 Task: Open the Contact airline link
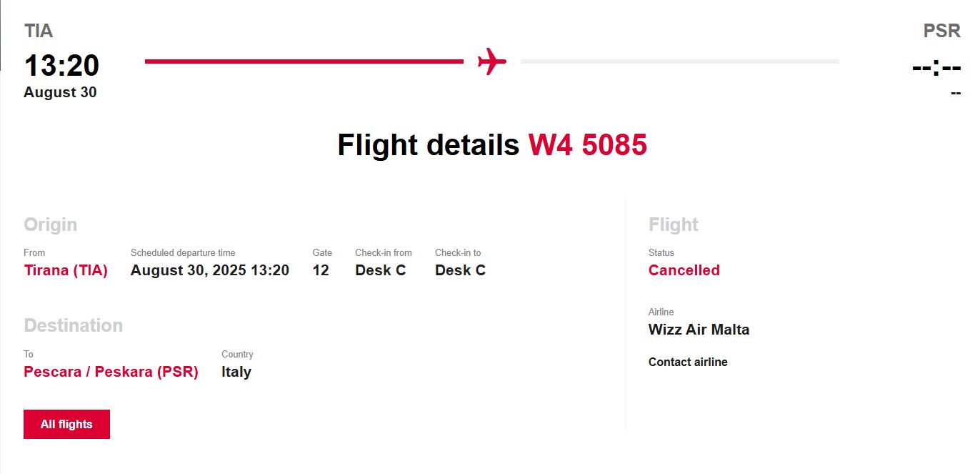coord(688,362)
